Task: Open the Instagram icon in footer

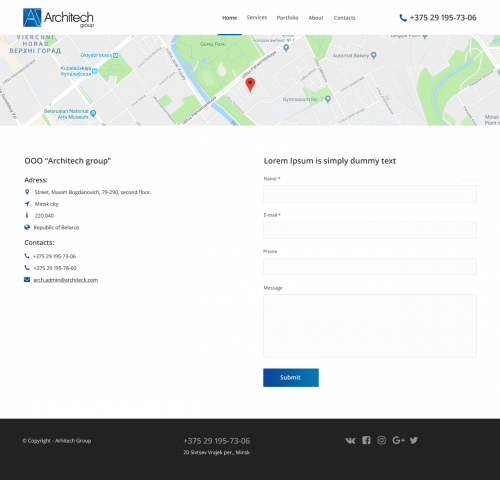Action: (382, 440)
